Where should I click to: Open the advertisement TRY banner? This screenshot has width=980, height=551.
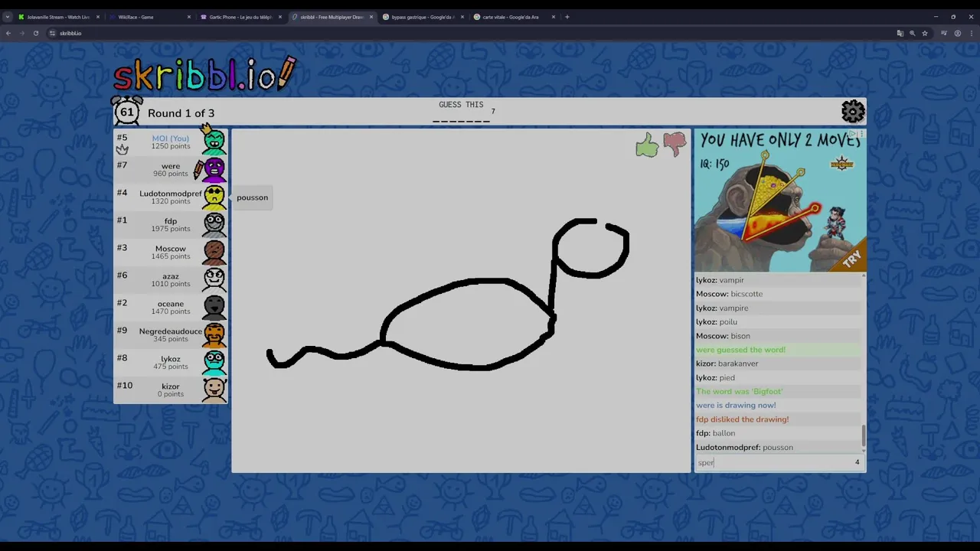851,259
